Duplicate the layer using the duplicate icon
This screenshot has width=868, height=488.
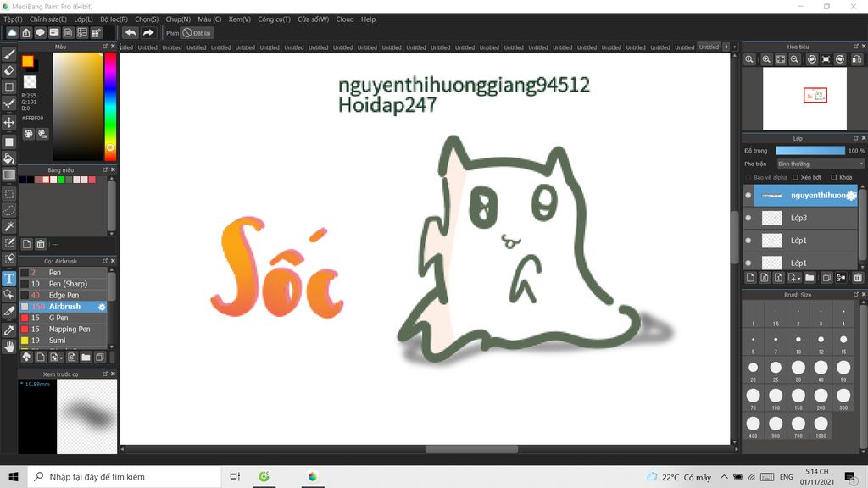click(826, 278)
